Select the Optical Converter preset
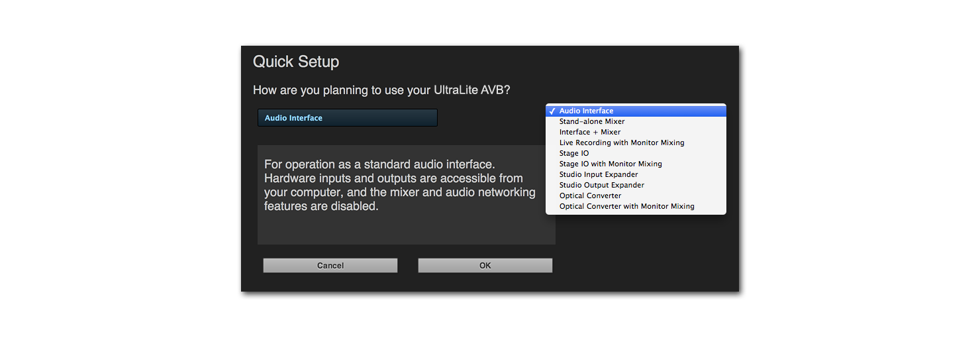Viewport: 980px width, 338px height. click(590, 196)
